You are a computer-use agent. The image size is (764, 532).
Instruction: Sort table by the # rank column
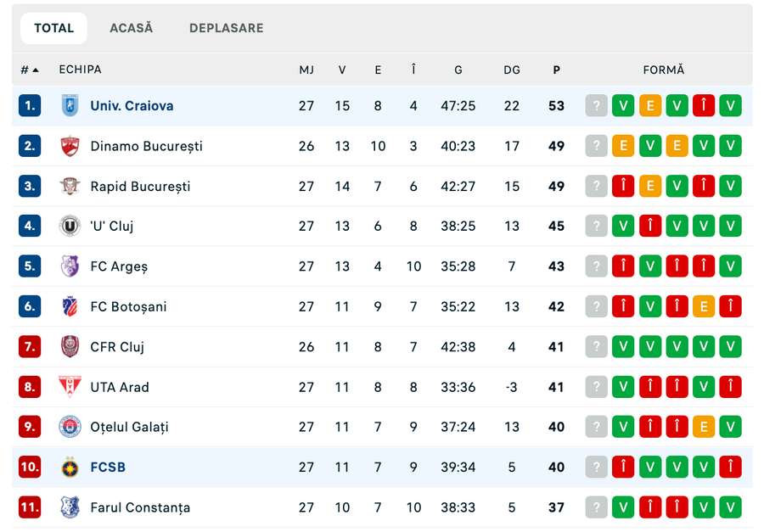point(30,70)
